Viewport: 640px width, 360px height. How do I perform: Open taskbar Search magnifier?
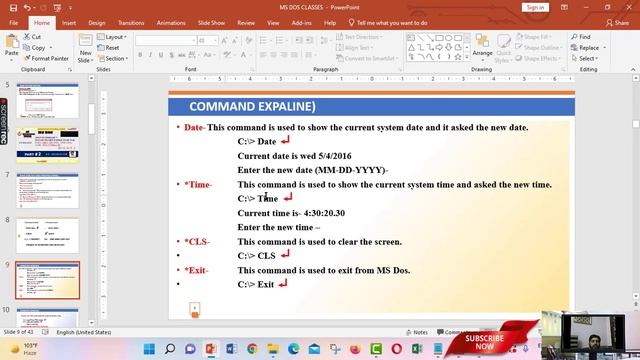(x=170, y=349)
